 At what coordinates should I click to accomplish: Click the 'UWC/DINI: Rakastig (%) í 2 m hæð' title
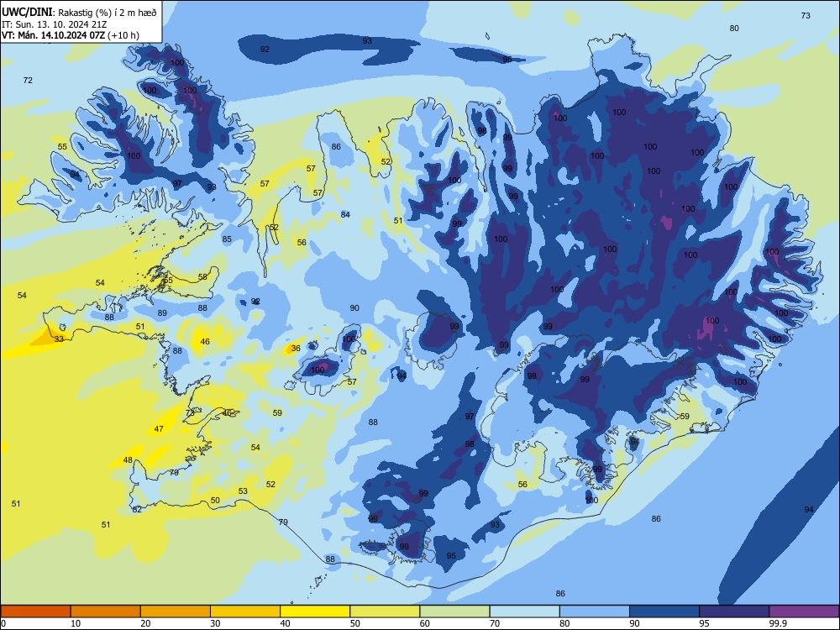tap(79, 13)
